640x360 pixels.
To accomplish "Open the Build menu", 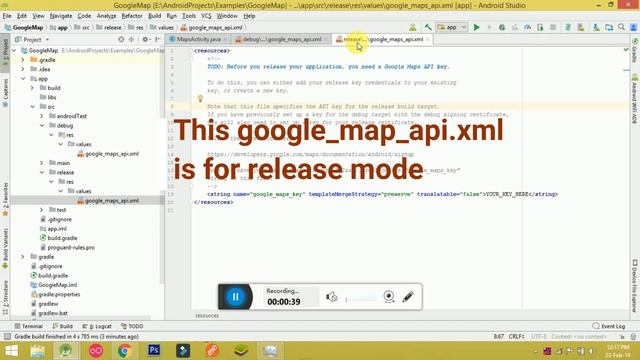I will [154, 16].
